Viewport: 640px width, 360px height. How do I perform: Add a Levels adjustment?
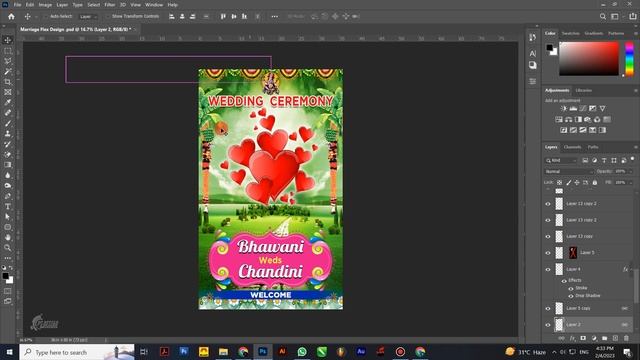(x=573, y=108)
